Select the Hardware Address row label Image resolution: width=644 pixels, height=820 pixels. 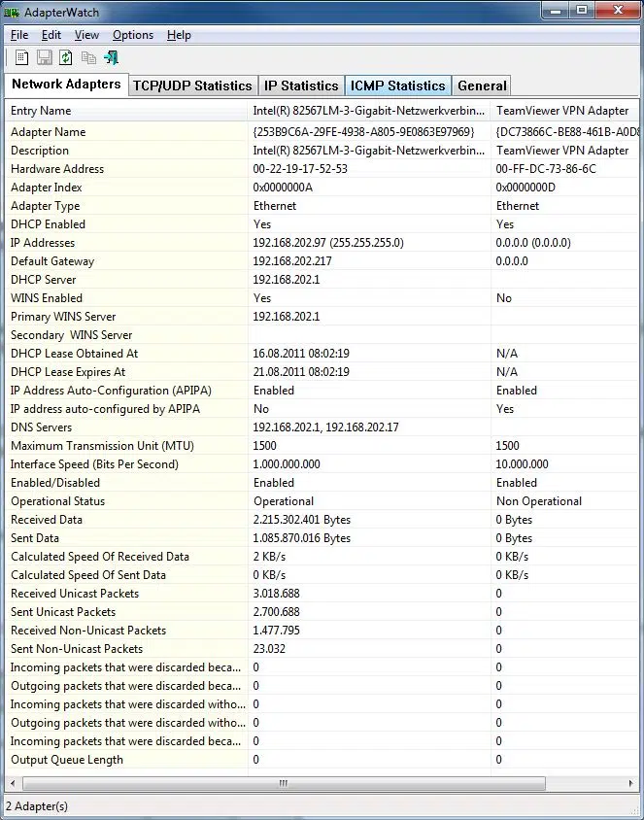click(x=57, y=169)
